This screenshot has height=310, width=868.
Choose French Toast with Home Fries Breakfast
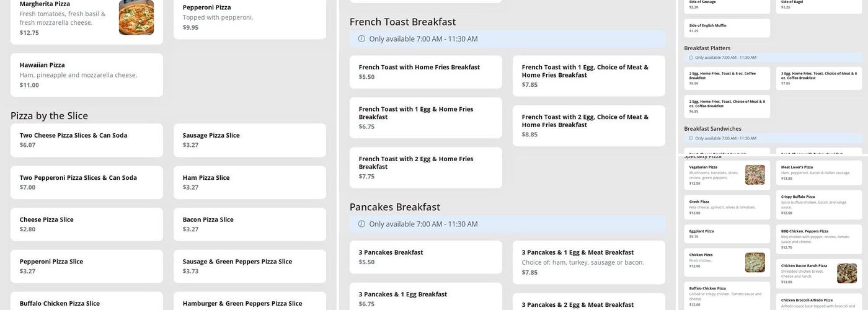425,72
